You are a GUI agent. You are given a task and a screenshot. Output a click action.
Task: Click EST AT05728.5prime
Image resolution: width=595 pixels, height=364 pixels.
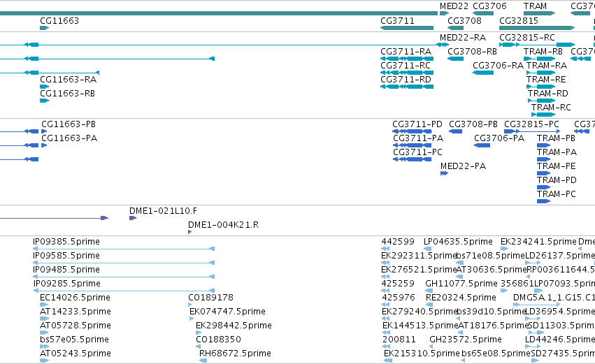point(76,326)
